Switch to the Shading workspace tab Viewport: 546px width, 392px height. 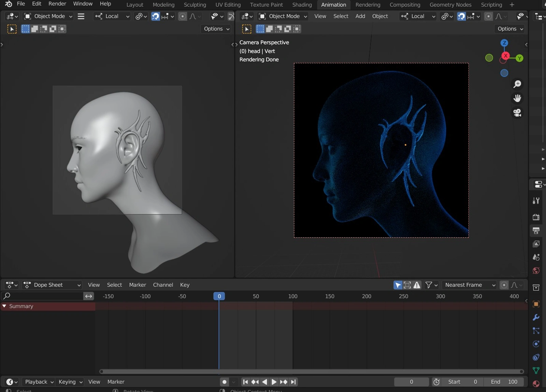point(302,5)
